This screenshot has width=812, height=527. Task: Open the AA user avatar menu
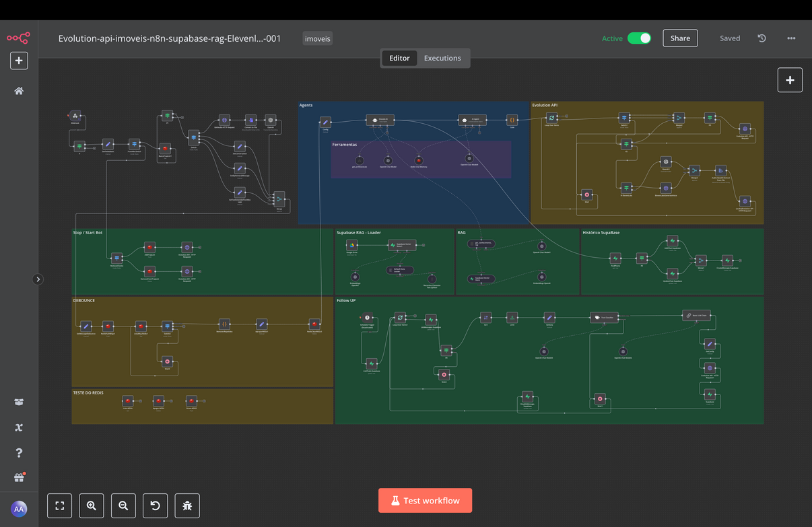pos(19,509)
